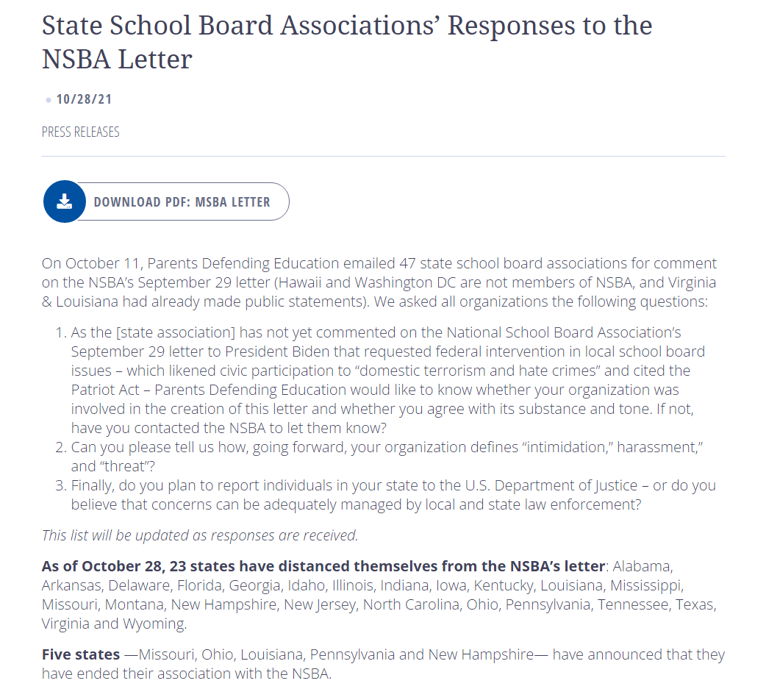Viewport: 766px width, 700px height.
Task: Click the article headline about NSBA Letter
Action: (346, 42)
